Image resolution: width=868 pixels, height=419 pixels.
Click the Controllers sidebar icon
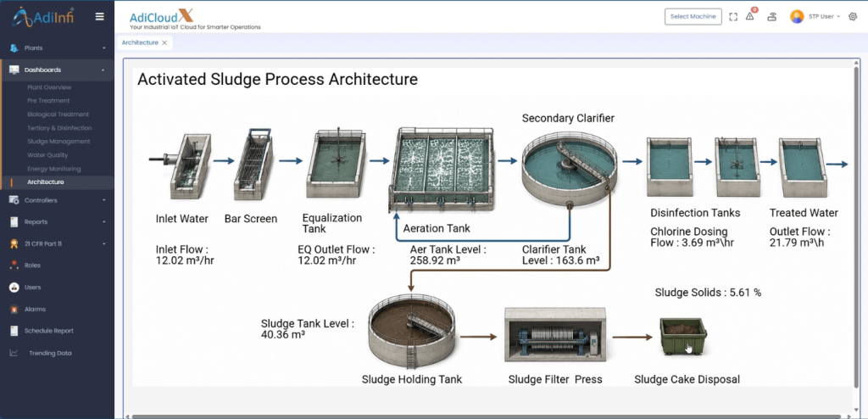14,200
